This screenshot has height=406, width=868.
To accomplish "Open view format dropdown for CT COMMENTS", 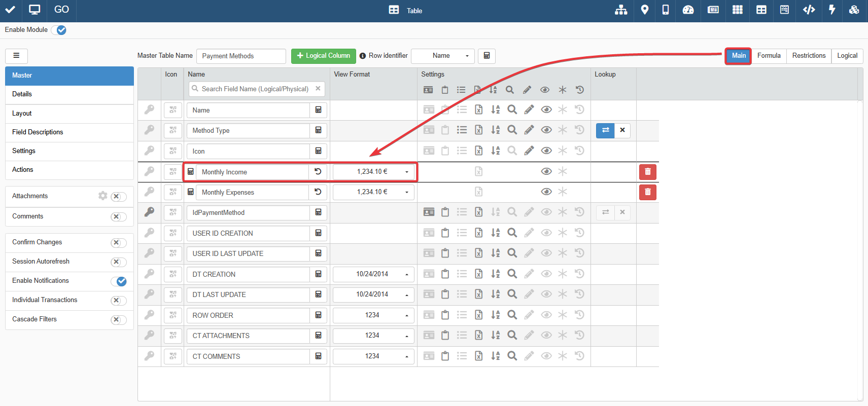I will 373,356.
